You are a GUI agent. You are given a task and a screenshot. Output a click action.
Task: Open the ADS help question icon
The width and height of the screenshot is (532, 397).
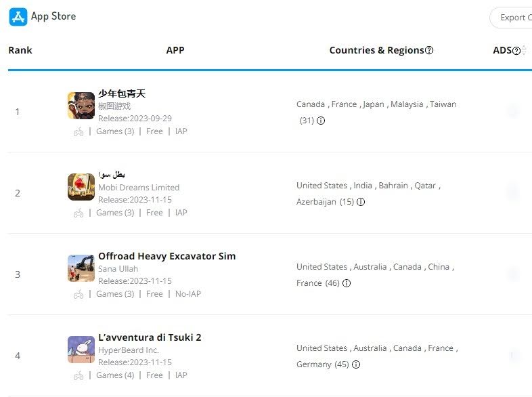[x=516, y=51]
